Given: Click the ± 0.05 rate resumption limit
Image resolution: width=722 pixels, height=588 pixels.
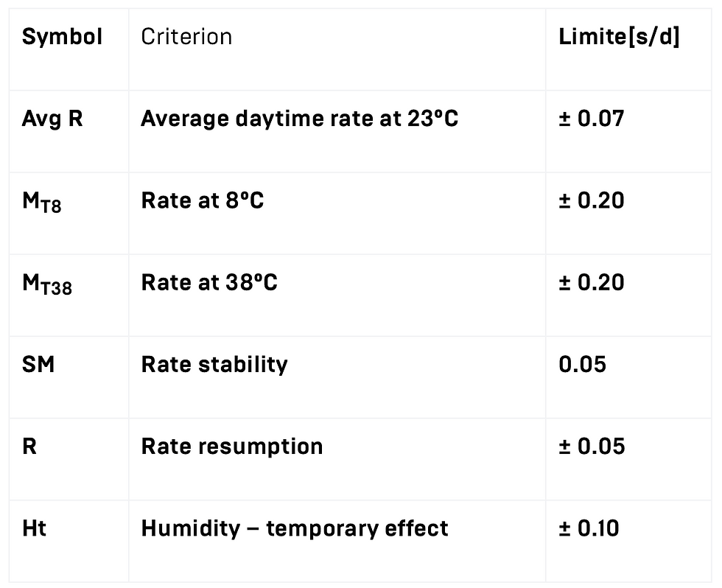Looking at the screenshot, I should 592,447.
